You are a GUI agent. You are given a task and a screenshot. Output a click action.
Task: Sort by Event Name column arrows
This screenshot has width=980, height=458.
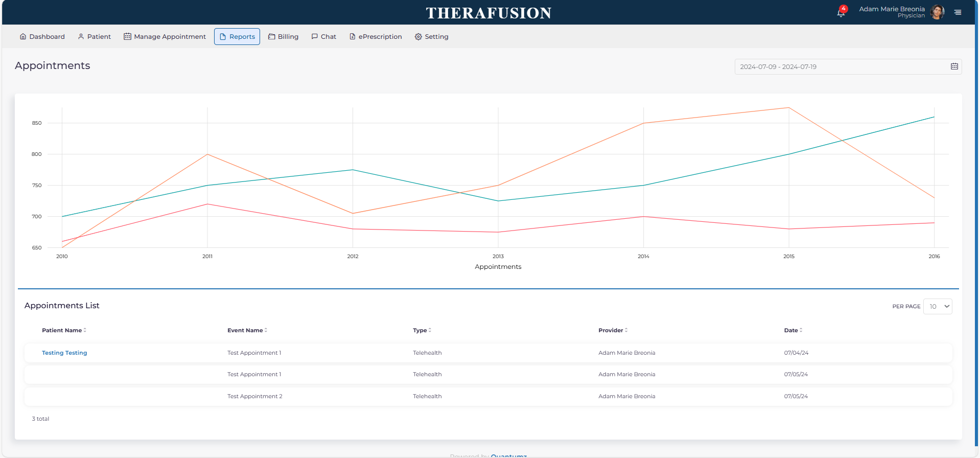266,330
